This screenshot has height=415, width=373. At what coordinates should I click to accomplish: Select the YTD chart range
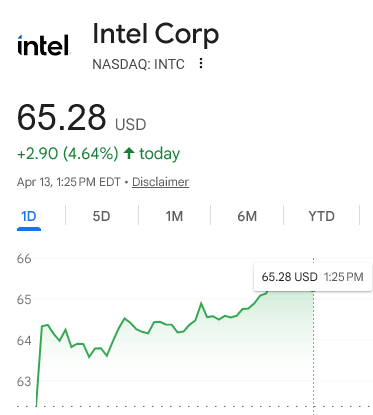pos(321,217)
